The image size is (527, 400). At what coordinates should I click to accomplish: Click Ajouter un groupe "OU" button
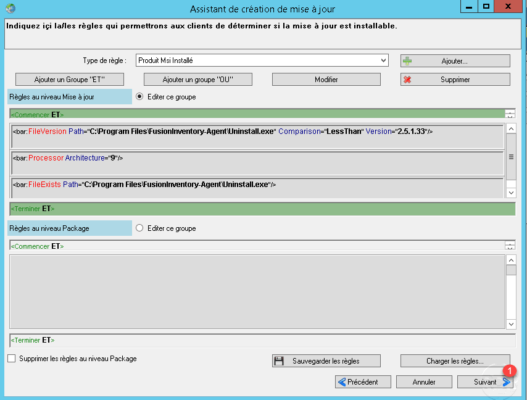pyautogui.click(x=198, y=80)
